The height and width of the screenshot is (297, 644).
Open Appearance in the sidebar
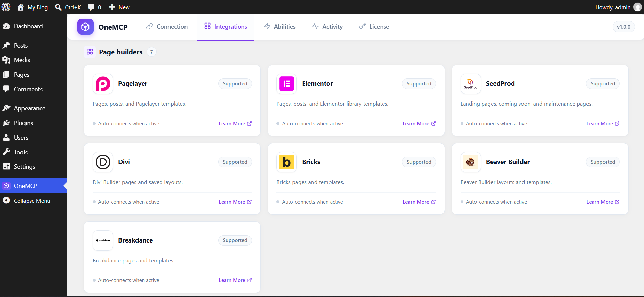(x=33, y=108)
